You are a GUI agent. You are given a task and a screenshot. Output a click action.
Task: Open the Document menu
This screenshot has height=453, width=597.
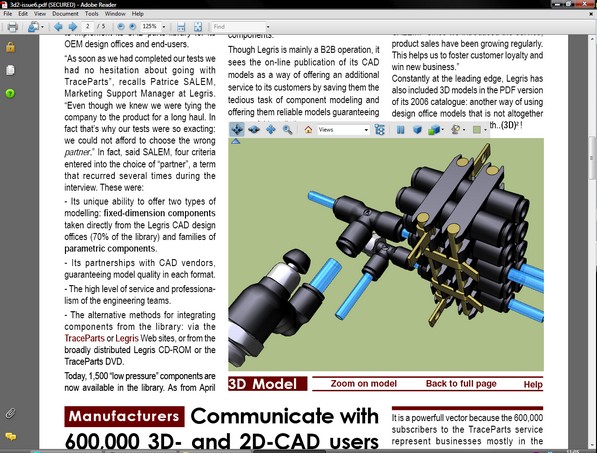point(65,14)
